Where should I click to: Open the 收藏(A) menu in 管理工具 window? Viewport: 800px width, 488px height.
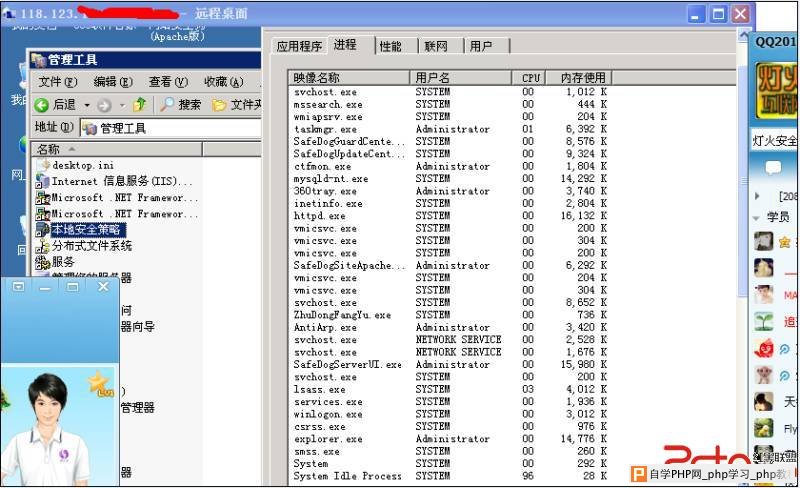coord(223,82)
